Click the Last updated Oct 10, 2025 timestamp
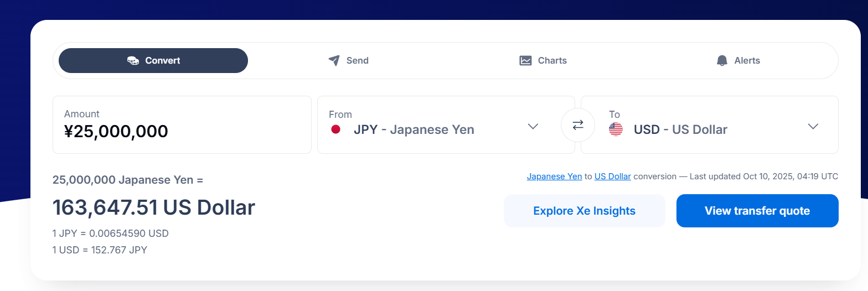Screen dimensions: 868x291 coord(764,176)
